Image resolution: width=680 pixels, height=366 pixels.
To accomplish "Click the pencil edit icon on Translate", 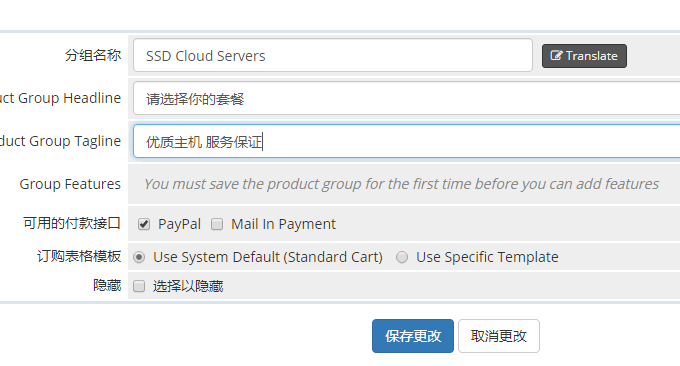I will tap(556, 56).
